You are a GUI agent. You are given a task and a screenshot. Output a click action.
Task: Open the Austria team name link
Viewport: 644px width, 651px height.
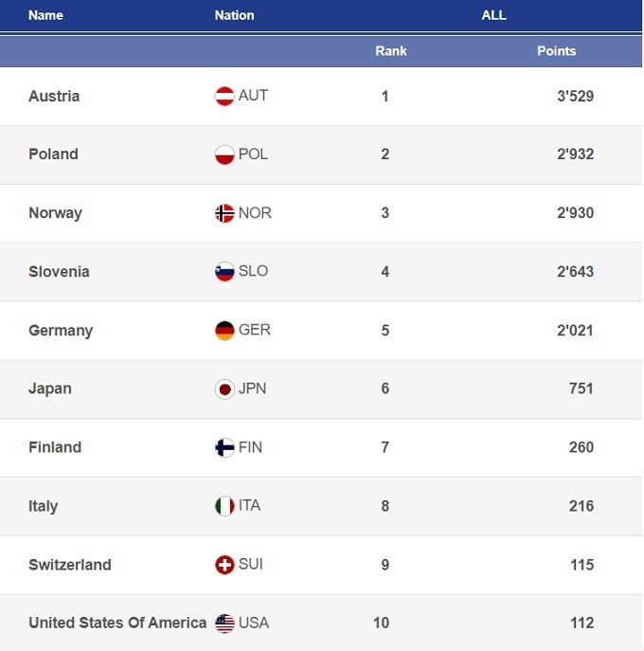tap(54, 96)
